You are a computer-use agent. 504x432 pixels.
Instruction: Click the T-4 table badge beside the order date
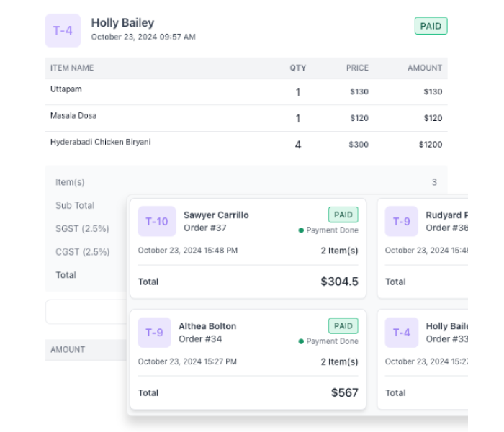coord(63,31)
